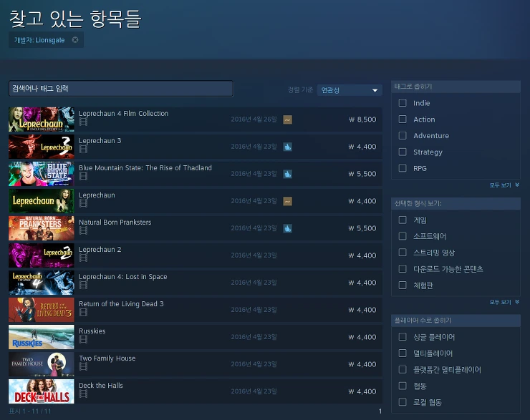Click film strip icon under Leprechaun 4: Lost in Space

coord(83,285)
